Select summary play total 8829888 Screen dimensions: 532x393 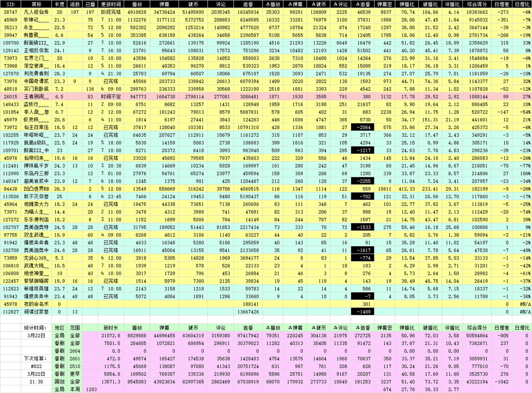(137, 336)
